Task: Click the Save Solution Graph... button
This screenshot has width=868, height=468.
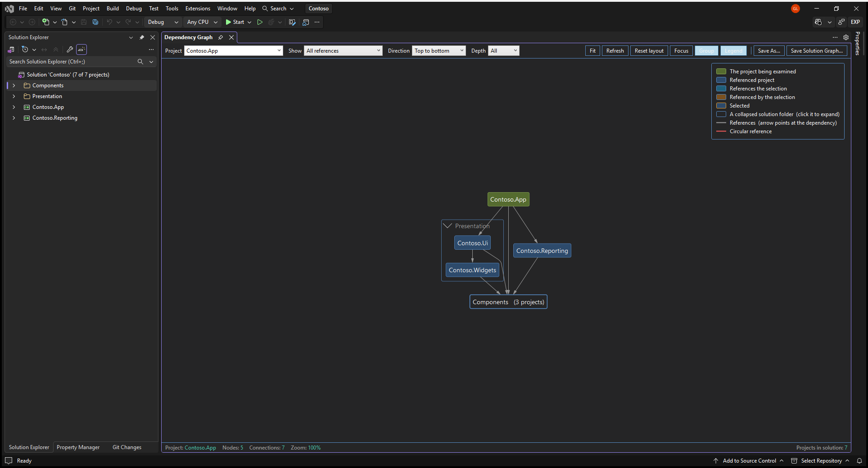Action: tap(817, 51)
